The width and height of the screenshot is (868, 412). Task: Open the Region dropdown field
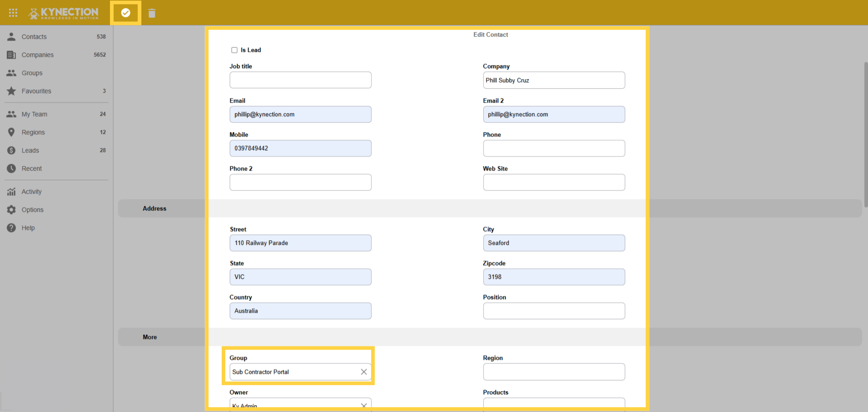(x=554, y=372)
